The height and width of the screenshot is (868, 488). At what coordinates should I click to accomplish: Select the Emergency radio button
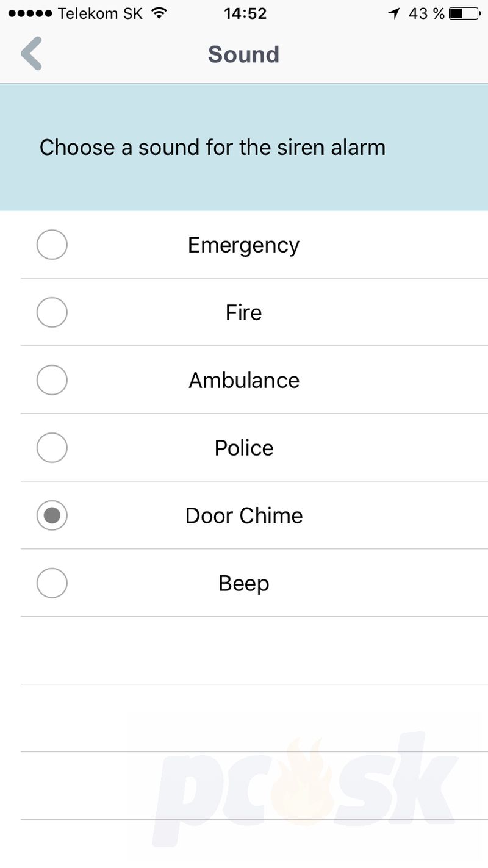[x=52, y=245]
